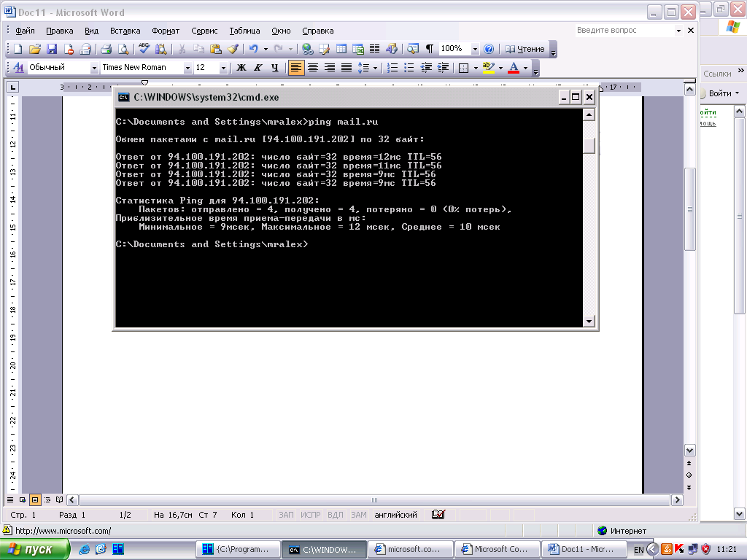Increase the paragraph indent
The height and width of the screenshot is (560, 747).
pos(443,68)
